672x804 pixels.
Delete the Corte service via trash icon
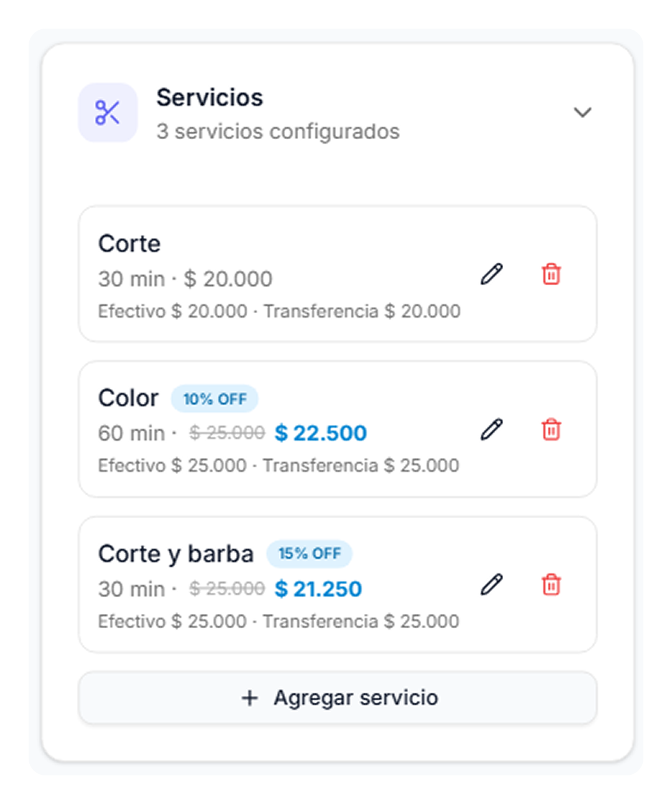551,274
